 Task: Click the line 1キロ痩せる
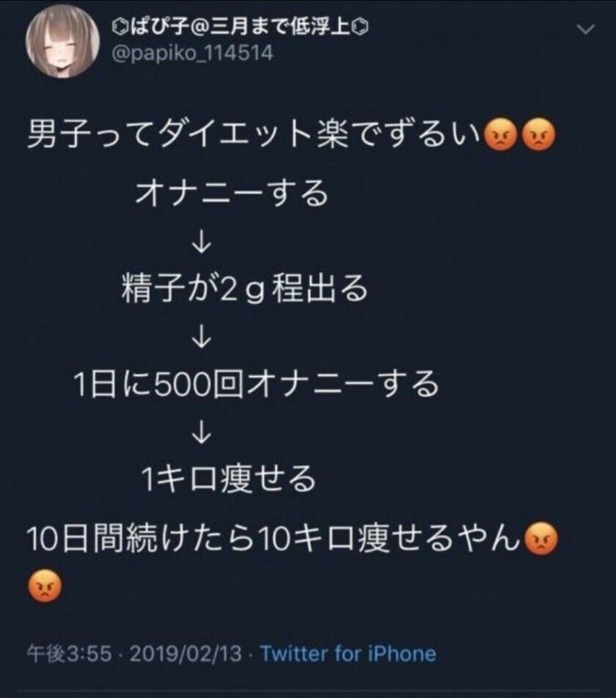pyautogui.click(x=228, y=479)
